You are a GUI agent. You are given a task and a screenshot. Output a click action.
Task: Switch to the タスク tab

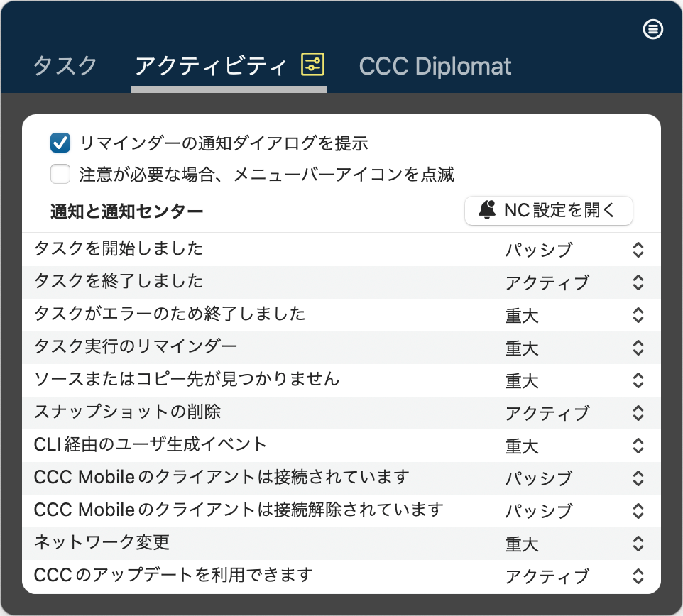point(65,66)
